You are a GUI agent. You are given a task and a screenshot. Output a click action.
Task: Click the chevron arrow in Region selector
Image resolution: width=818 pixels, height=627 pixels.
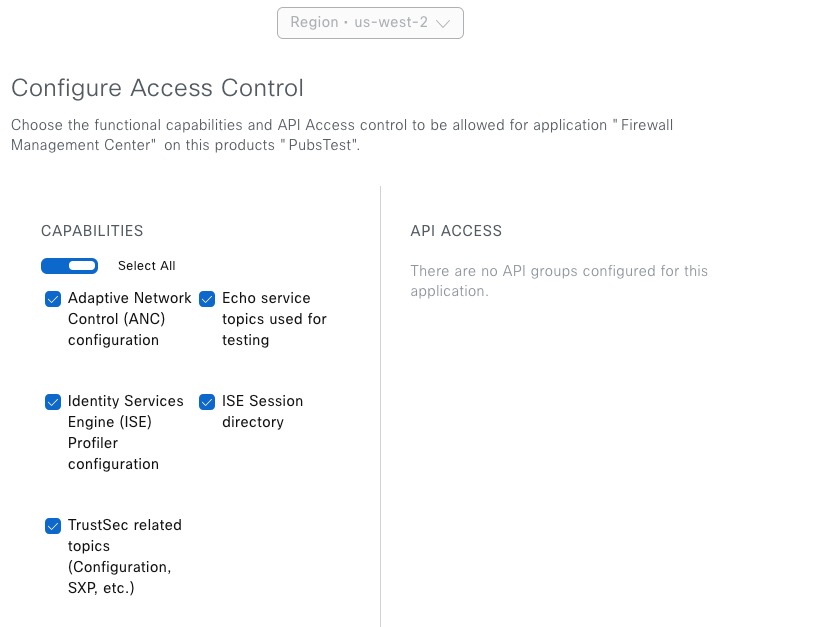[x=444, y=23]
